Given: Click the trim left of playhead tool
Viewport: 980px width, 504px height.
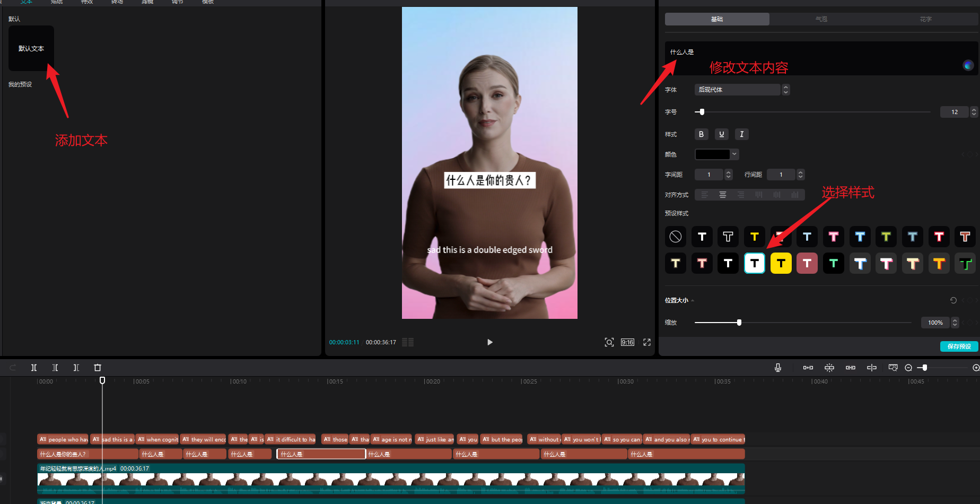Looking at the screenshot, I should tap(55, 368).
